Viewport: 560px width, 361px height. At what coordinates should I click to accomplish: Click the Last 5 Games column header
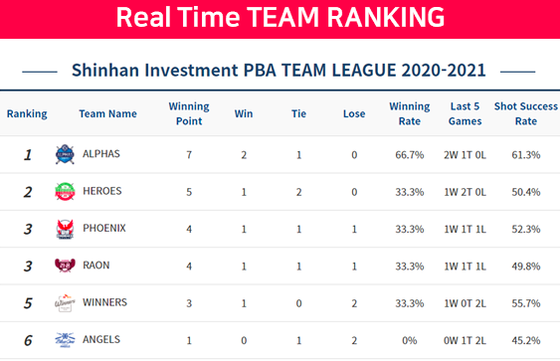pos(465,114)
